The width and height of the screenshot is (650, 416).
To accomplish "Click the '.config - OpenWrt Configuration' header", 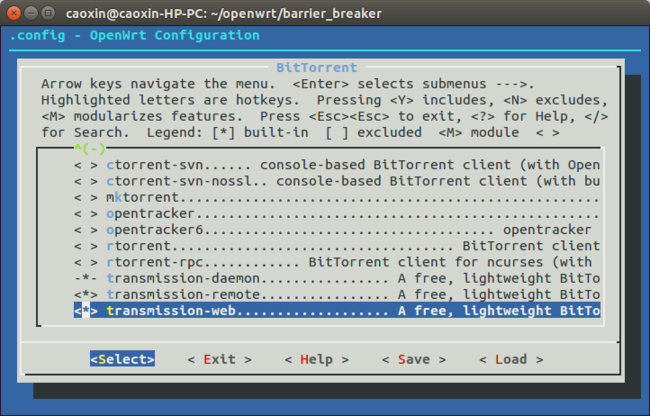I will (x=134, y=36).
